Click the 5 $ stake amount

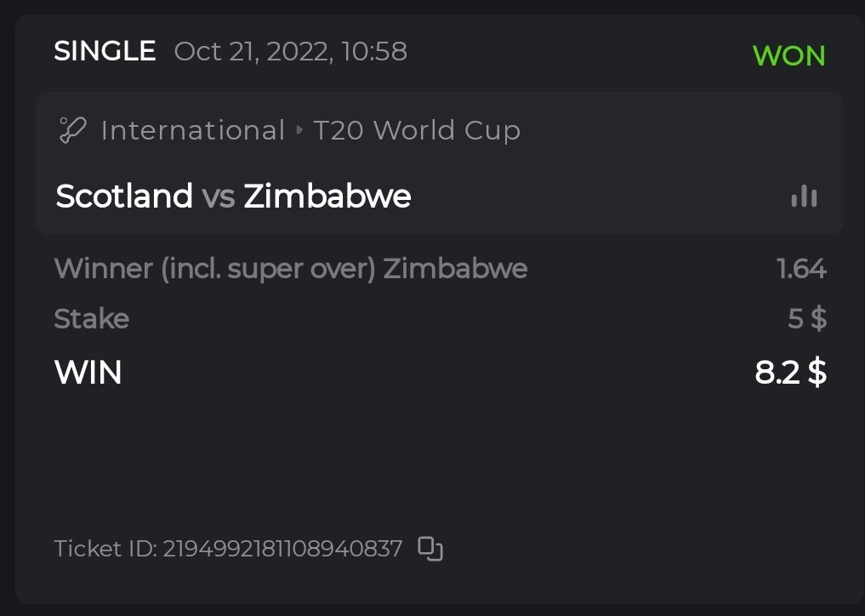806,319
